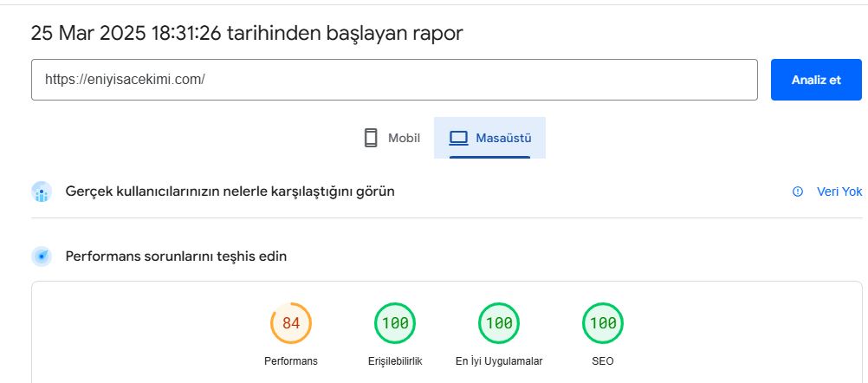868x383 pixels.
Task: Click the En İyi Uygulamalar label
Action: pyautogui.click(x=499, y=361)
